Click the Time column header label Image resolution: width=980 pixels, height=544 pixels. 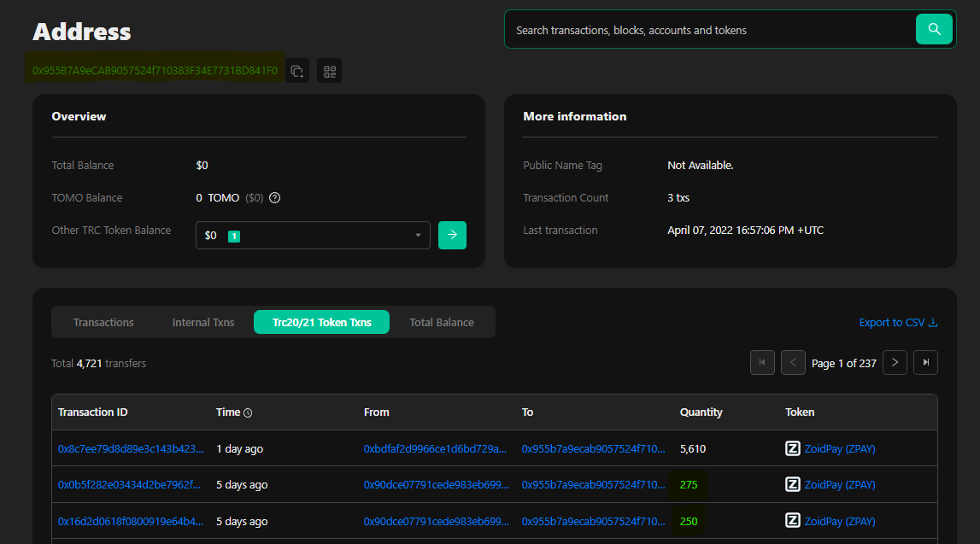(228, 412)
